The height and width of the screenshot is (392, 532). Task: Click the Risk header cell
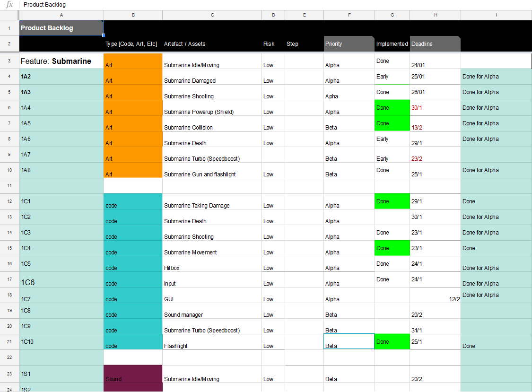(273, 44)
